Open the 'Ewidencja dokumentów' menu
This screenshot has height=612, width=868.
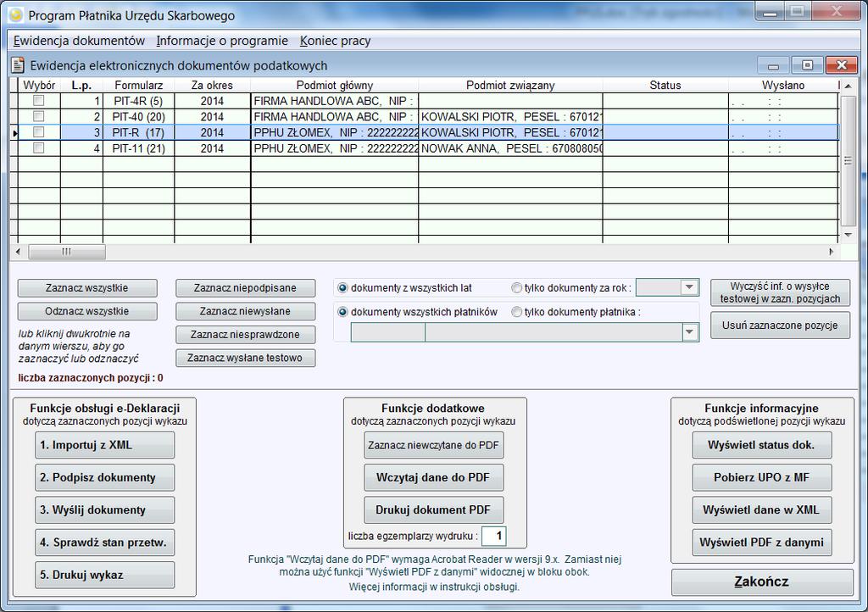tap(79, 41)
